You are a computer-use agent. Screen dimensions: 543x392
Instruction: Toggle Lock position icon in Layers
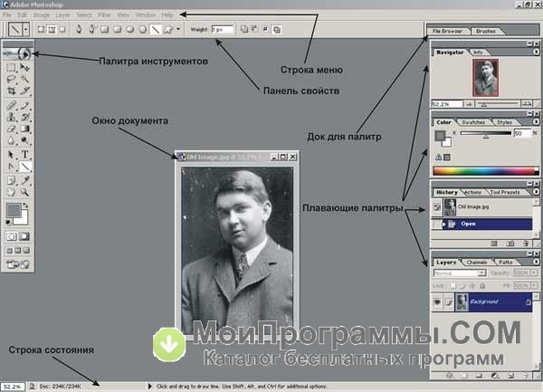pos(472,286)
